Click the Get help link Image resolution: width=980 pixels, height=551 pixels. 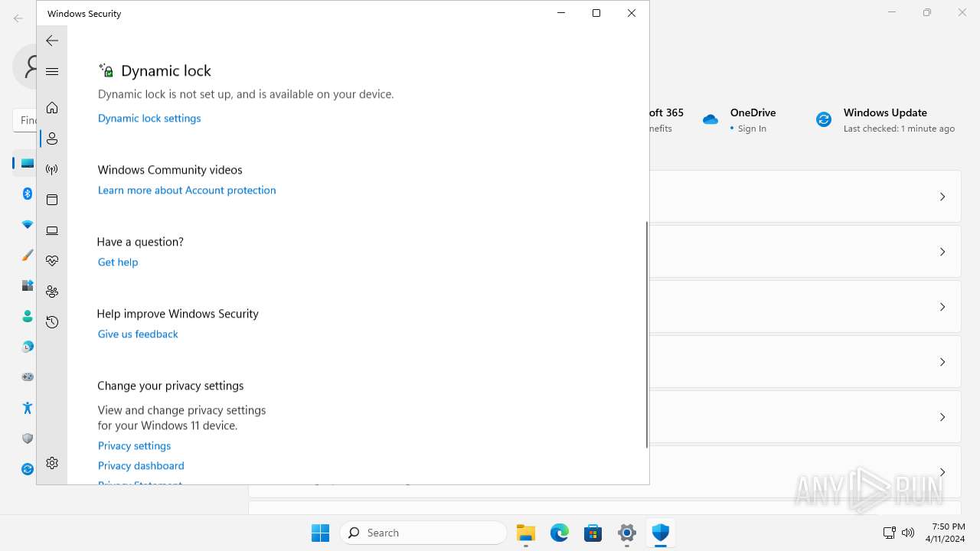[118, 262]
